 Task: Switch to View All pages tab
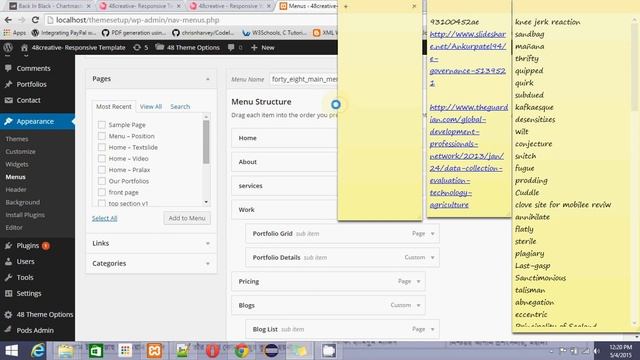[151, 106]
